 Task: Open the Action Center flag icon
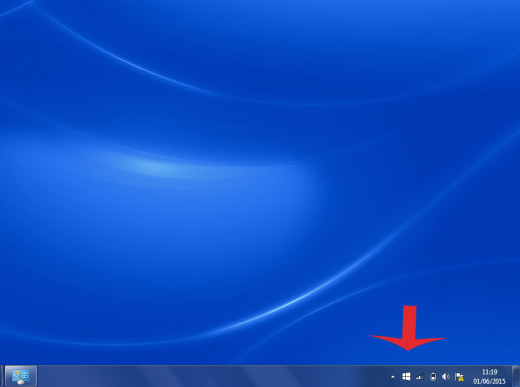coord(459,377)
